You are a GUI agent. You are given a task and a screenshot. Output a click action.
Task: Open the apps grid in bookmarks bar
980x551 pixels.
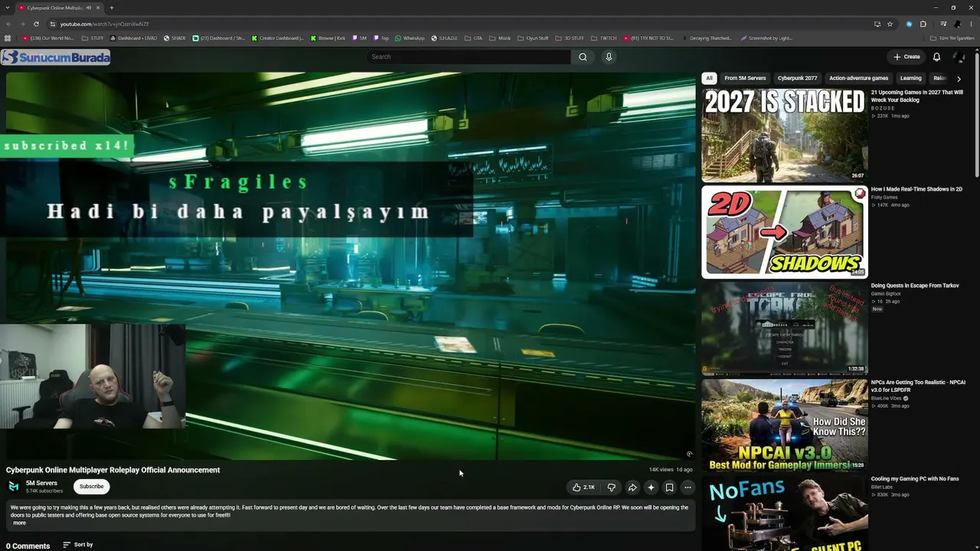click(x=8, y=38)
